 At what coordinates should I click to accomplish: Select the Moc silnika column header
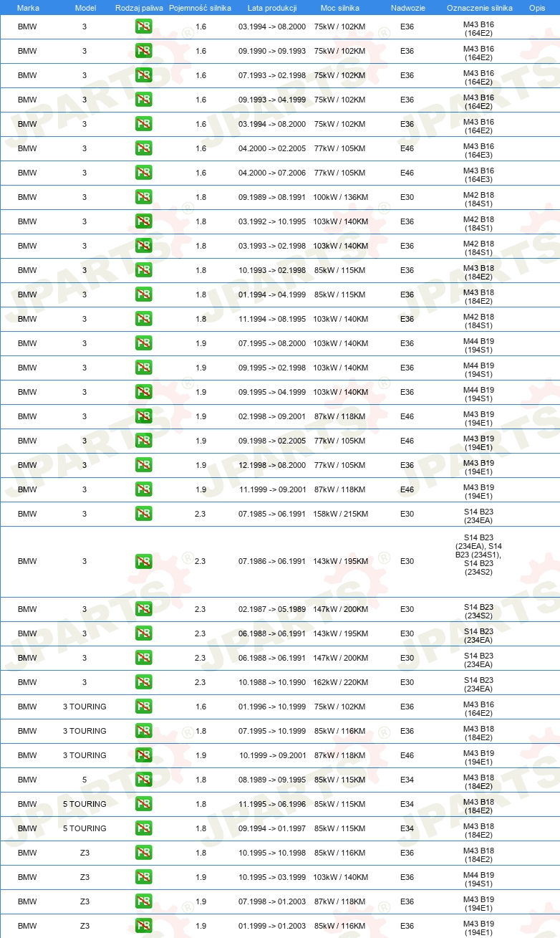[339, 8]
